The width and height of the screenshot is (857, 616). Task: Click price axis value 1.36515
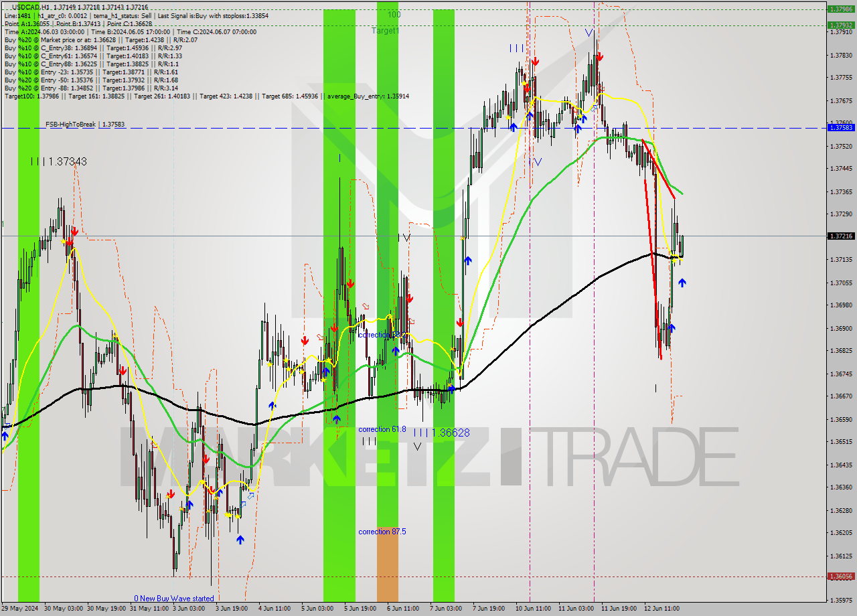click(841, 442)
